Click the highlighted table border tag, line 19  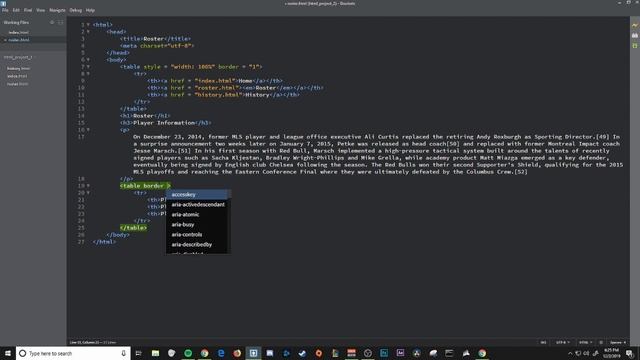(x=145, y=186)
